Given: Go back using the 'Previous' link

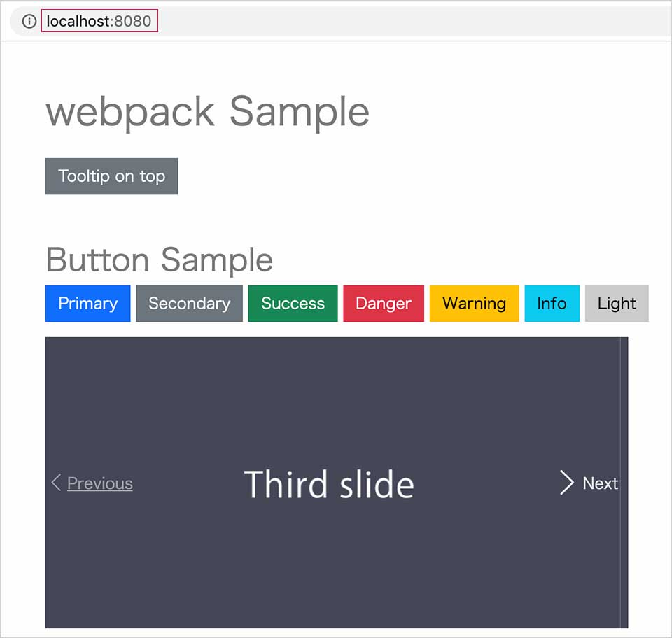Looking at the screenshot, I should coord(100,483).
